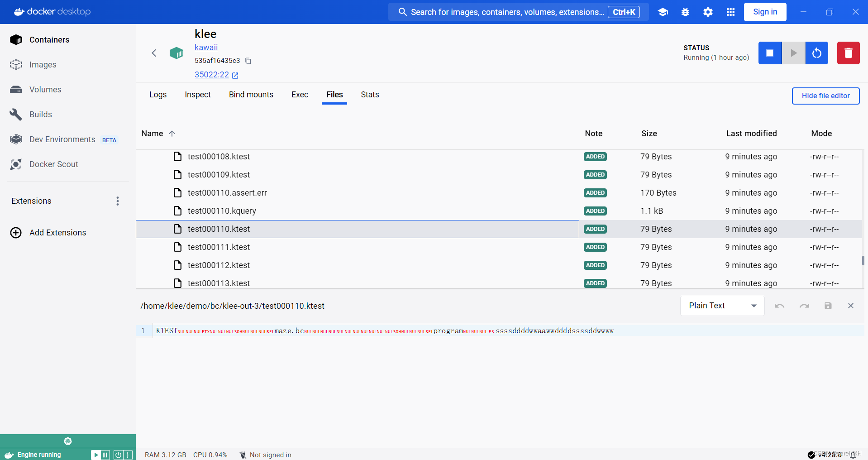Close the file editor panel

[851, 306]
